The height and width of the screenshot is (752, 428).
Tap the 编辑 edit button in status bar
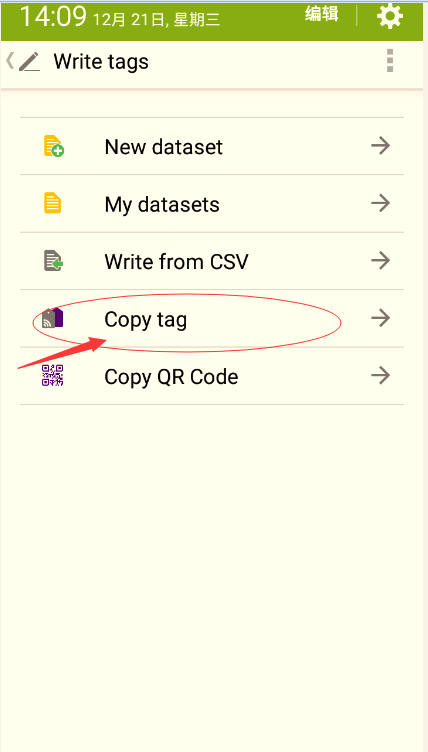pos(321,14)
